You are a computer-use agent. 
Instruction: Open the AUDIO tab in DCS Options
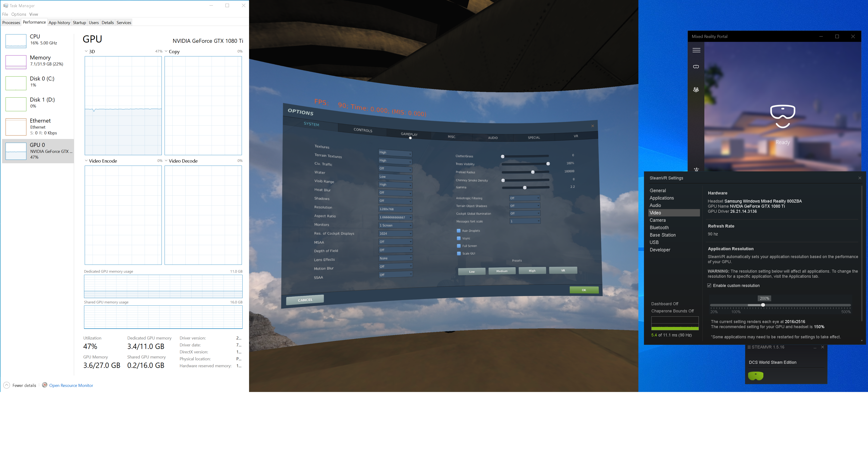coord(493,138)
